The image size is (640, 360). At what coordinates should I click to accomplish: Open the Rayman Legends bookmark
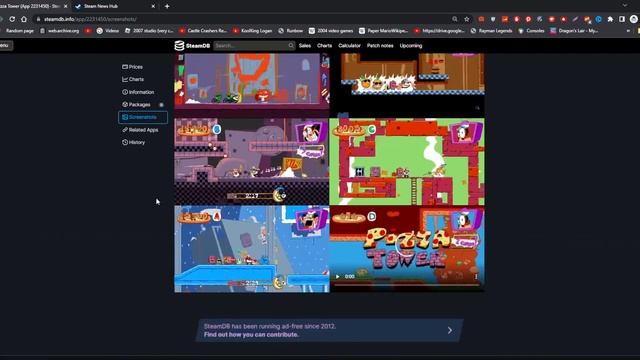(491, 31)
